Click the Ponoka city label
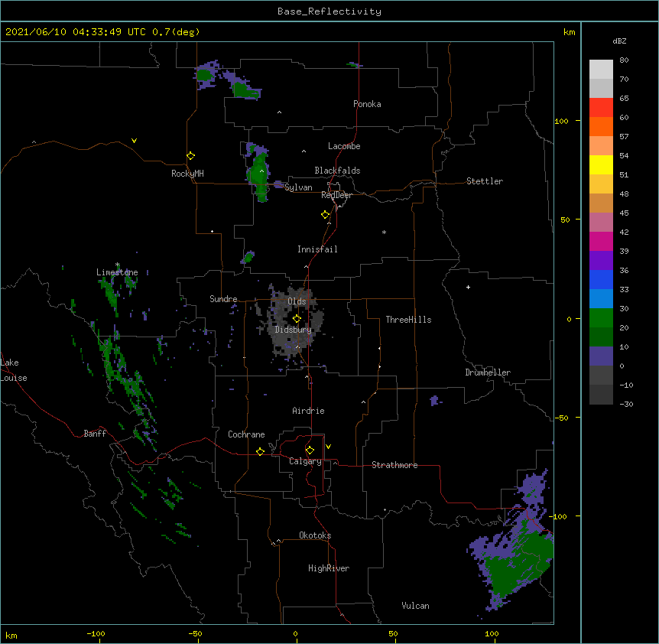The image size is (659, 644). 367,104
